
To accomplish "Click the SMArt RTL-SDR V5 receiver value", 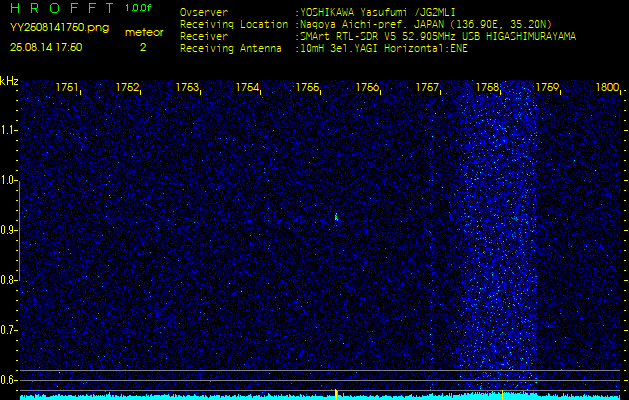I will point(438,37).
